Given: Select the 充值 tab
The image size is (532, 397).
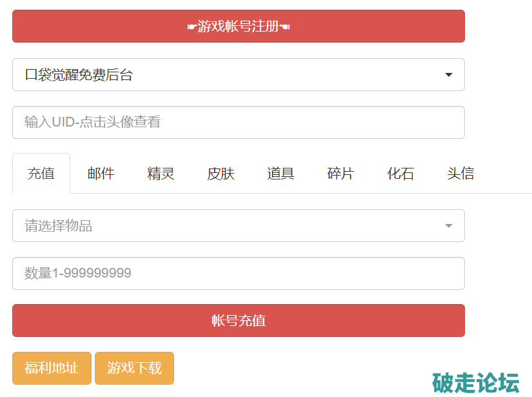Looking at the screenshot, I should 41,174.
